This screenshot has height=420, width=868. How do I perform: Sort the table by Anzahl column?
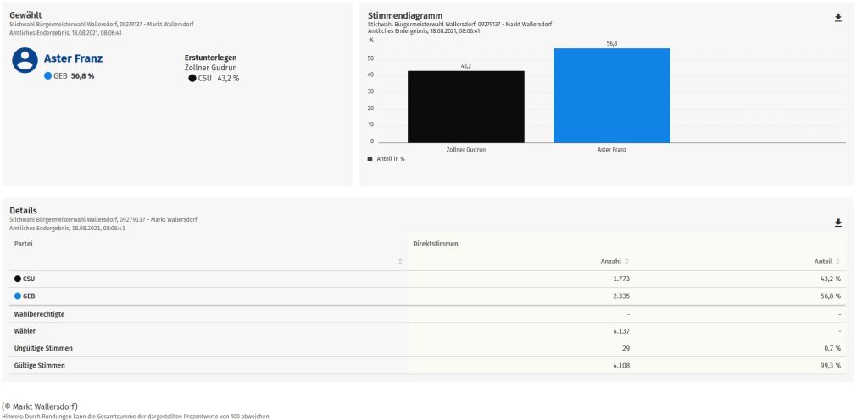coord(626,262)
